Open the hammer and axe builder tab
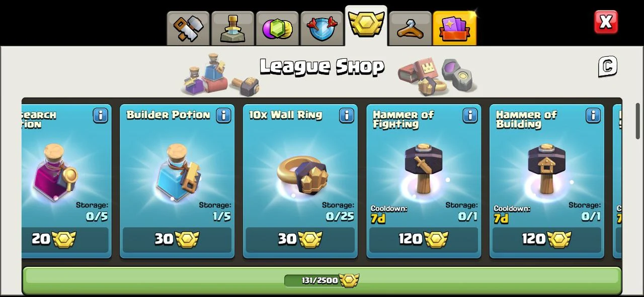This screenshot has height=297, width=644. point(188,29)
